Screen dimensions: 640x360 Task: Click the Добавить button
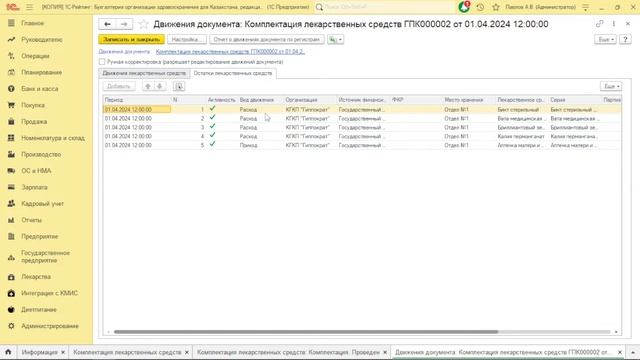119,86
